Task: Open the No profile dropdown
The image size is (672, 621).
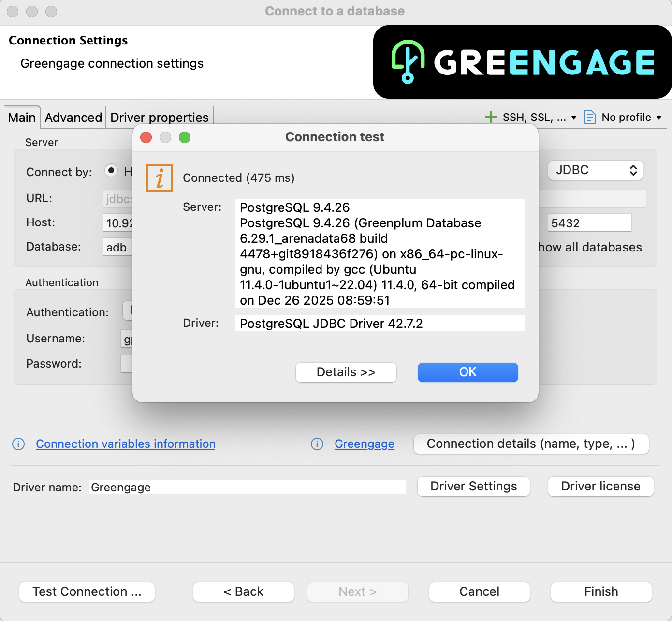Action: click(631, 118)
